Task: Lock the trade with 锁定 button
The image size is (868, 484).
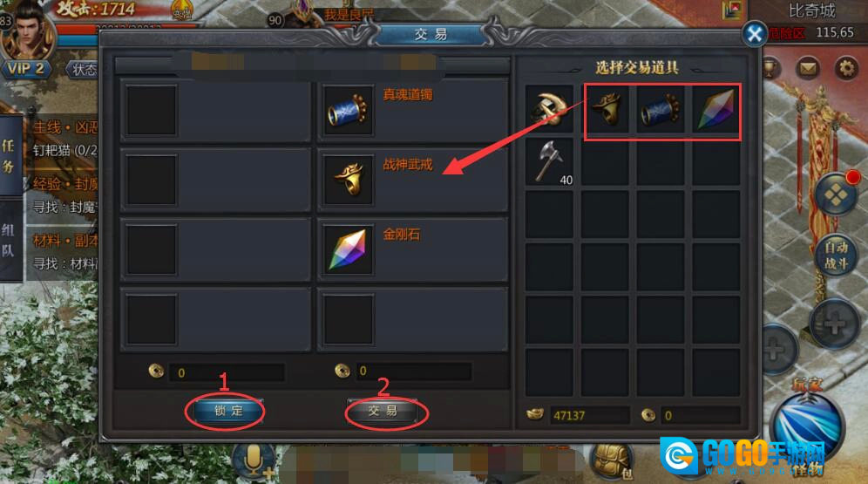Action: pos(227,411)
